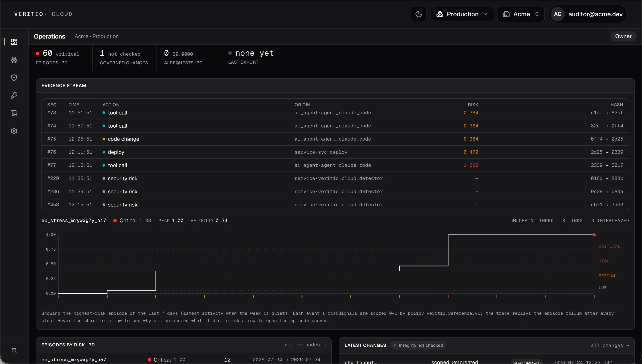Screen dimensions: 642x364
Task: Click the 1.000 risk value in row #77
Action: point(471,165)
